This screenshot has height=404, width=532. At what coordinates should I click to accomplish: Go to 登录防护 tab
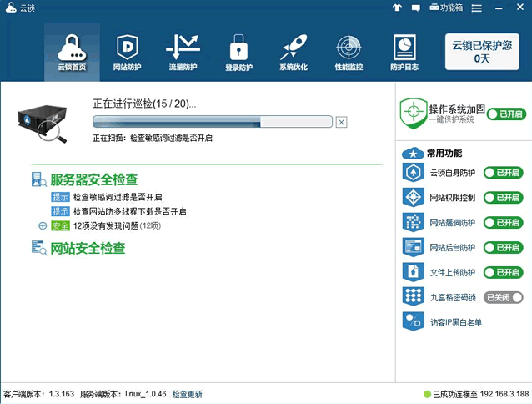(238, 52)
